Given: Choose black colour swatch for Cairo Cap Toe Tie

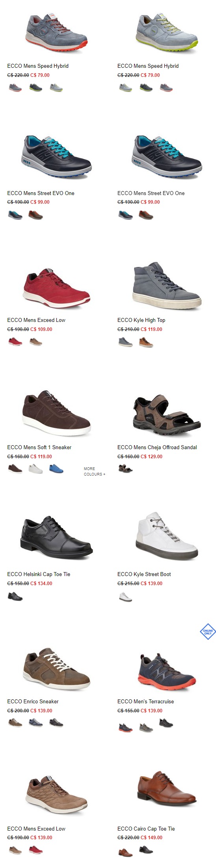Looking at the screenshot, I should coord(146,849).
